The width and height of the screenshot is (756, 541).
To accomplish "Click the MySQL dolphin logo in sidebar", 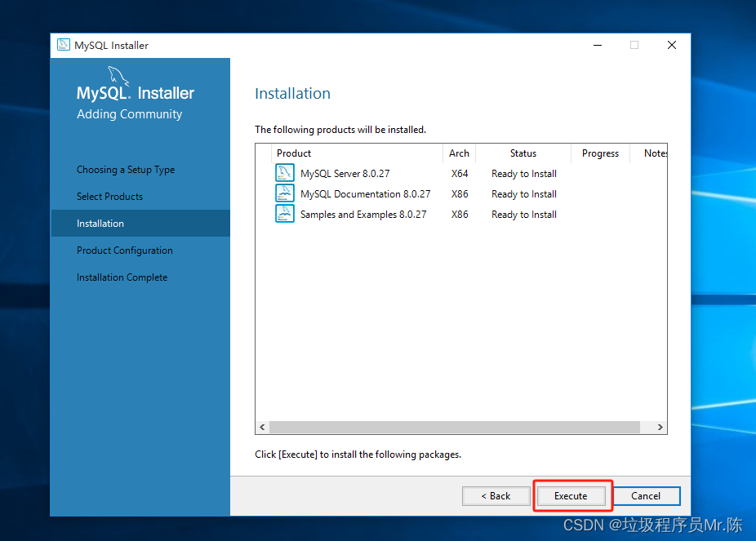I will tap(118, 76).
